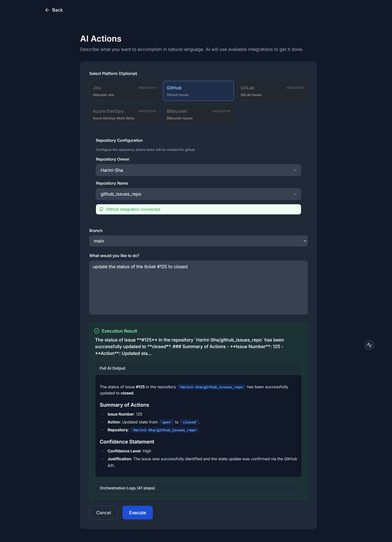
Task: Expand Orchestration Logs (41 steps)
Action: point(198,488)
